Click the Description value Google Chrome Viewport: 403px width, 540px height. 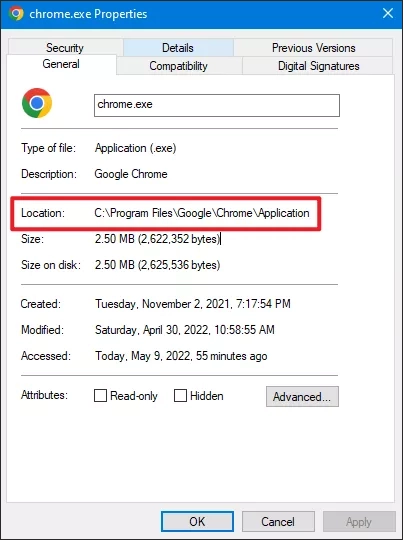(x=131, y=174)
